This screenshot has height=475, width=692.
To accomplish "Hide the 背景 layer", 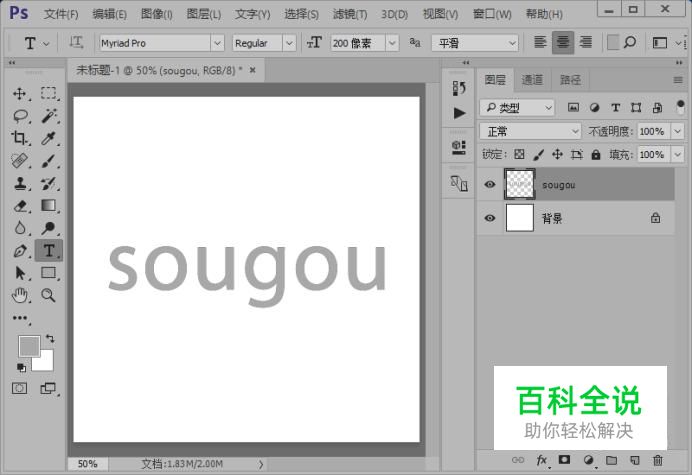I will point(489,218).
